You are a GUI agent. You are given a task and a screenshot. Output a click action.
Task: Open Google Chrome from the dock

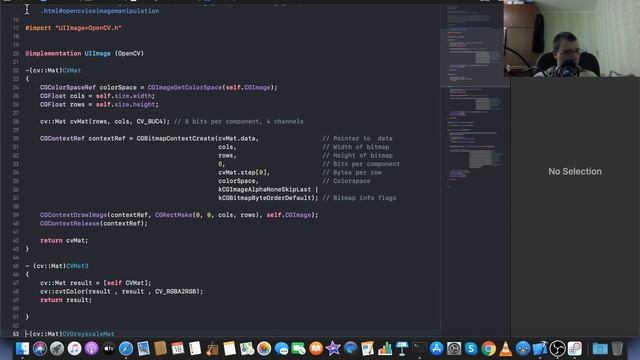(x=488, y=349)
